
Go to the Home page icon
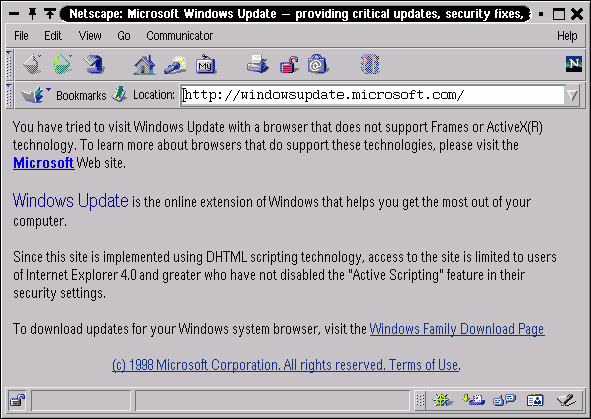(144, 64)
